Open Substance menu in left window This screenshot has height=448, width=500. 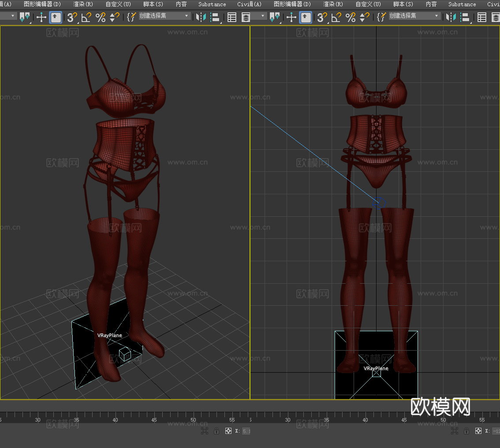point(212,4)
